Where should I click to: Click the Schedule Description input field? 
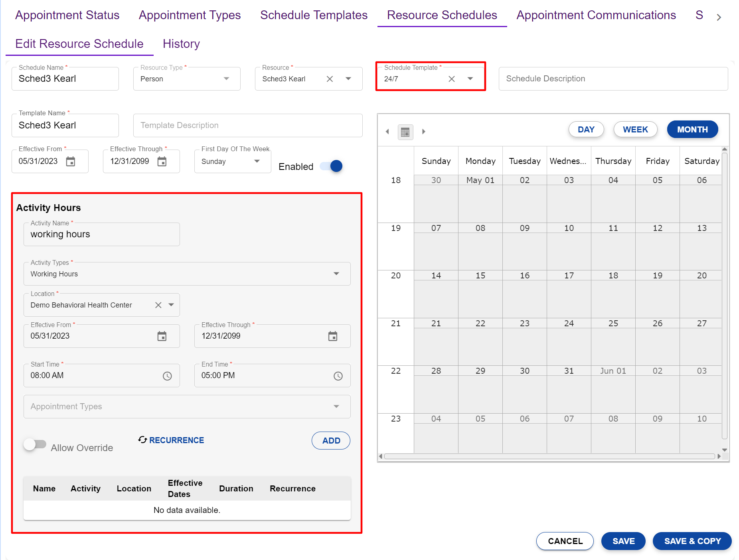click(613, 79)
